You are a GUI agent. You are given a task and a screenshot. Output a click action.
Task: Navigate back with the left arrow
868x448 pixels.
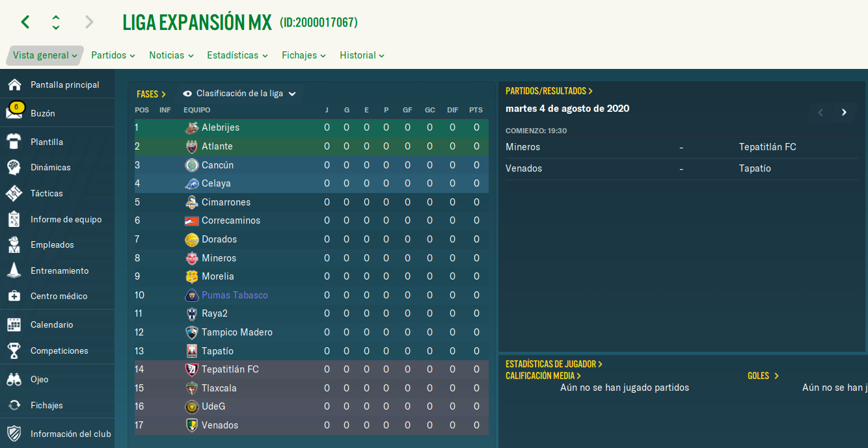click(25, 22)
